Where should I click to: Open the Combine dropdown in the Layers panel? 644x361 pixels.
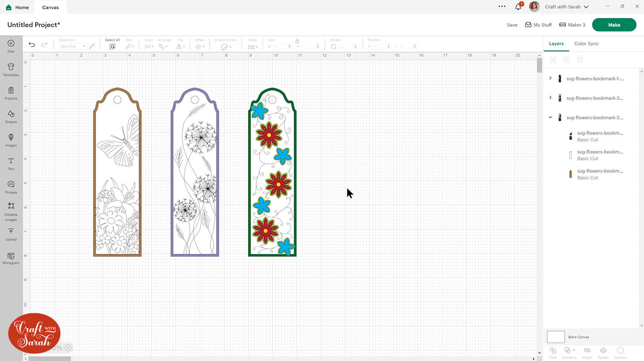coord(569,351)
